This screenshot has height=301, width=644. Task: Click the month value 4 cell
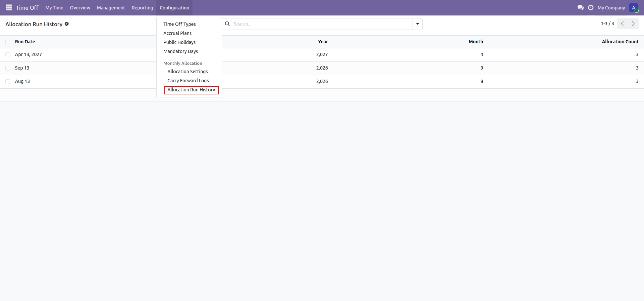(x=482, y=54)
